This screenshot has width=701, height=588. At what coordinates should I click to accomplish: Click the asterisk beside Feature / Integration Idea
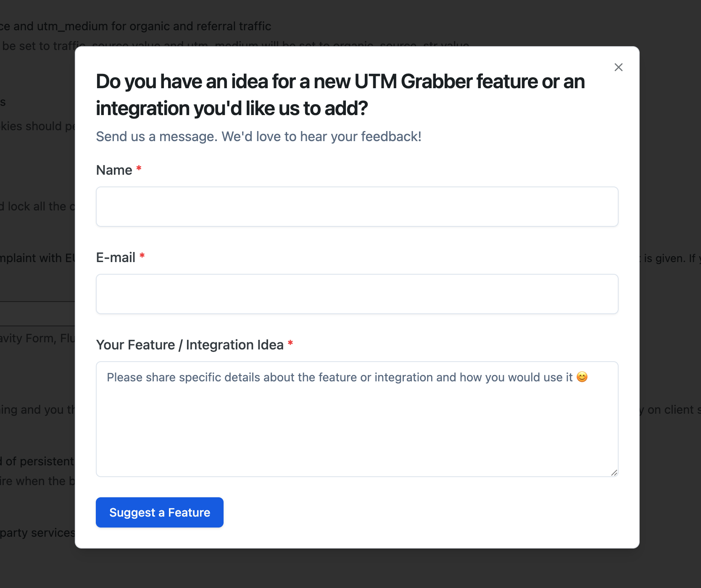tap(290, 343)
